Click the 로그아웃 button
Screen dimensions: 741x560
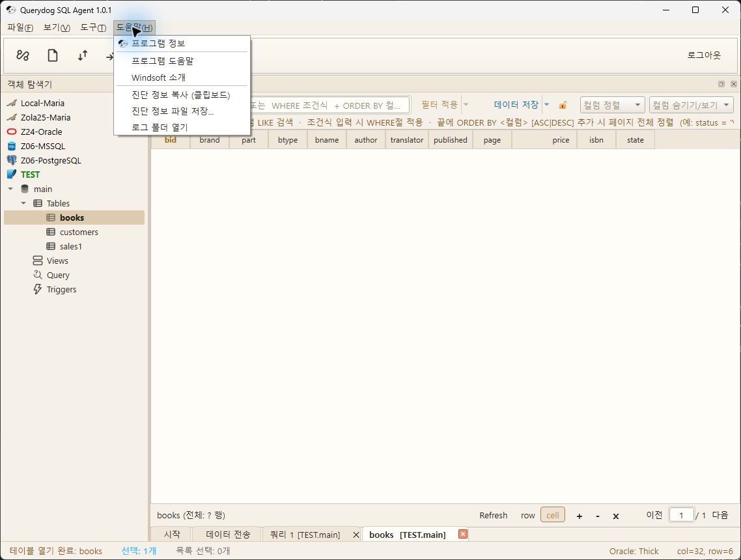click(704, 55)
